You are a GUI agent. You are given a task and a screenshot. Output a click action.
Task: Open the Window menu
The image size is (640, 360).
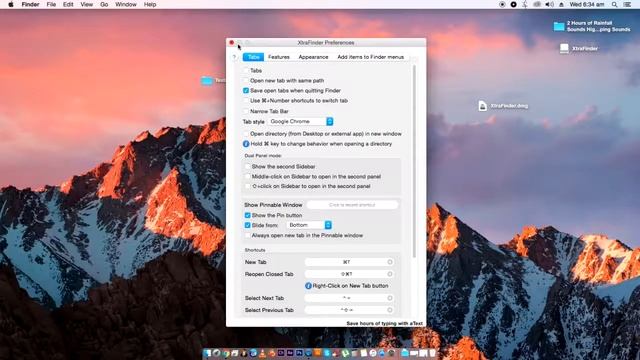point(126,4)
